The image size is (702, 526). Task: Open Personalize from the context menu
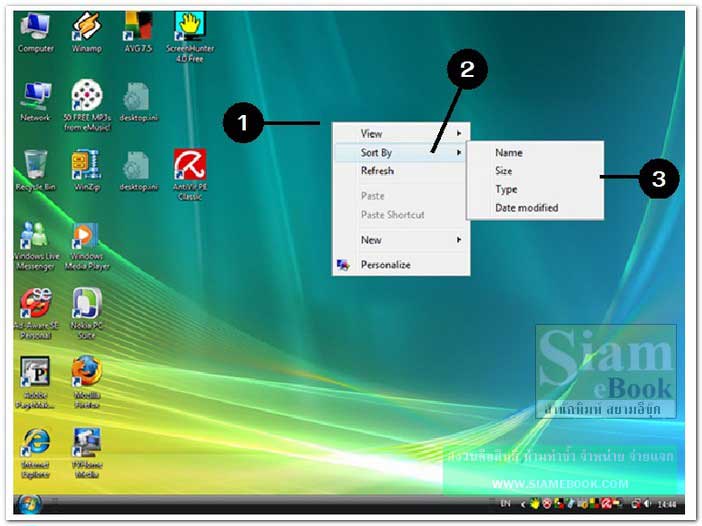click(x=401, y=265)
